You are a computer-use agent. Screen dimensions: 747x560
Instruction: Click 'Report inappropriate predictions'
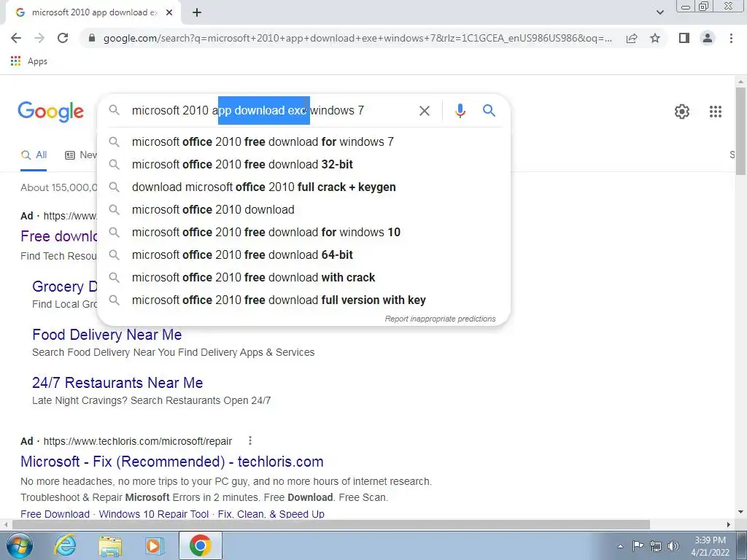[x=440, y=319]
